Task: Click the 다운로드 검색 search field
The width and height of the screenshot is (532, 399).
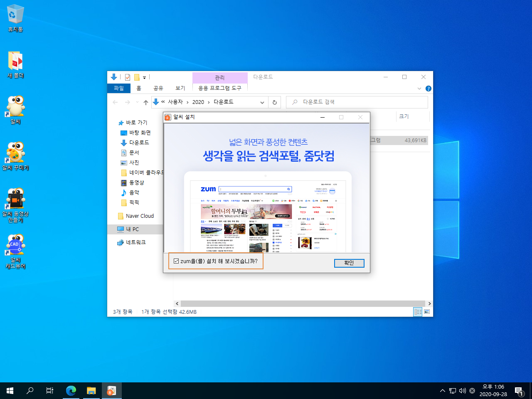Action: pos(357,102)
